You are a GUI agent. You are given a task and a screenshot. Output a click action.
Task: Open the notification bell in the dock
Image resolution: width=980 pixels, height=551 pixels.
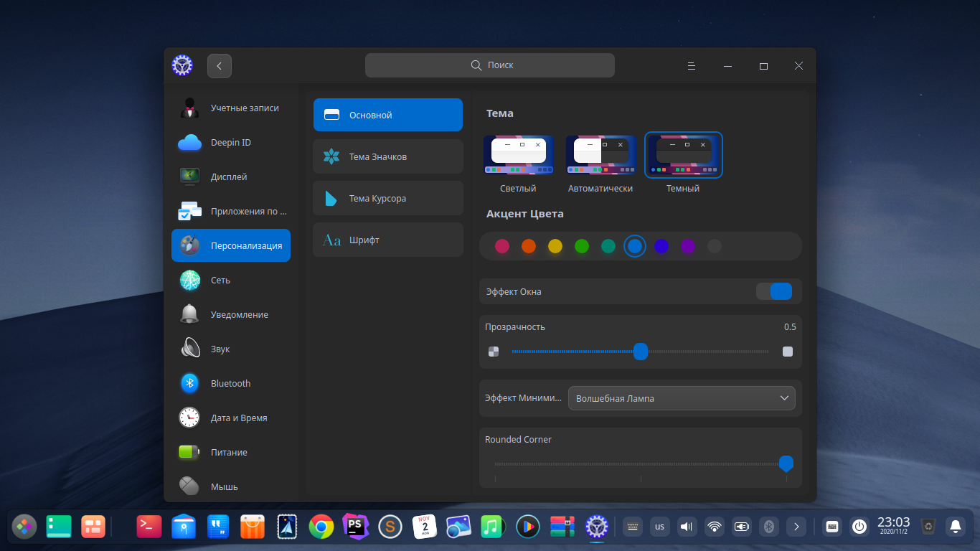point(956,527)
